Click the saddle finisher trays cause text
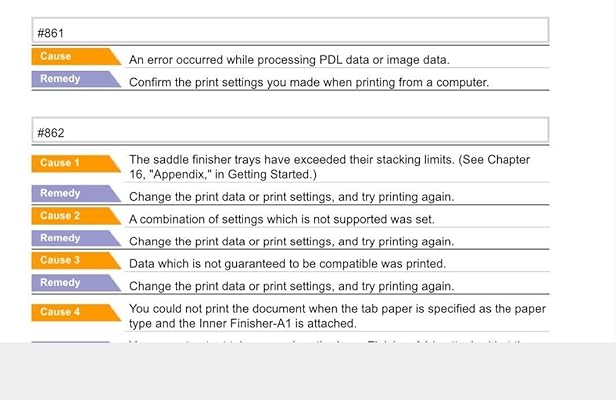Viewport: 616px width, 400px height. 329,166
